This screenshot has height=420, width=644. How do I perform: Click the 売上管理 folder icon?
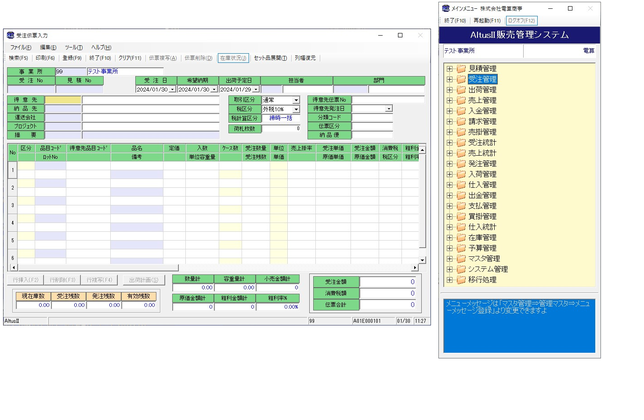pyautogui.click(x=461, y=100)
